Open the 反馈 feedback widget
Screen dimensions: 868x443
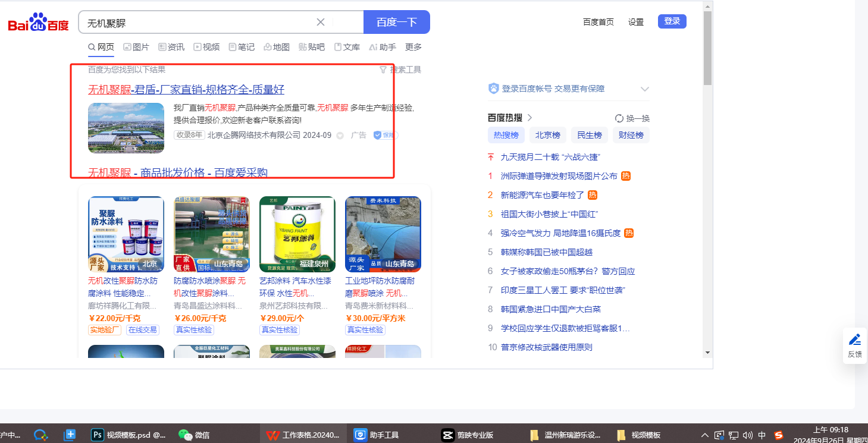pyautogui.click(x=855, y=345)
